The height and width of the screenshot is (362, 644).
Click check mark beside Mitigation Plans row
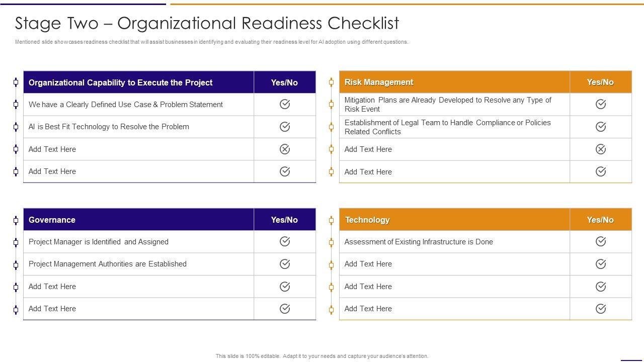tap(601, 104)
